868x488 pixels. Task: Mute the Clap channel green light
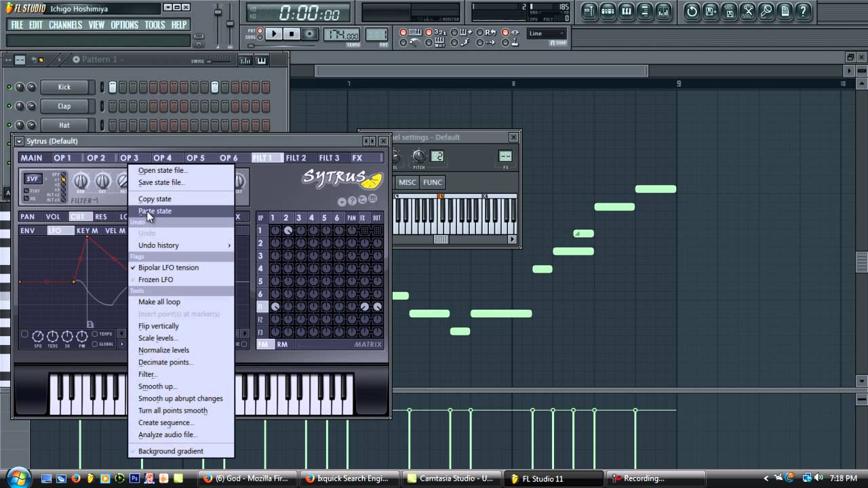click(9, 106)
